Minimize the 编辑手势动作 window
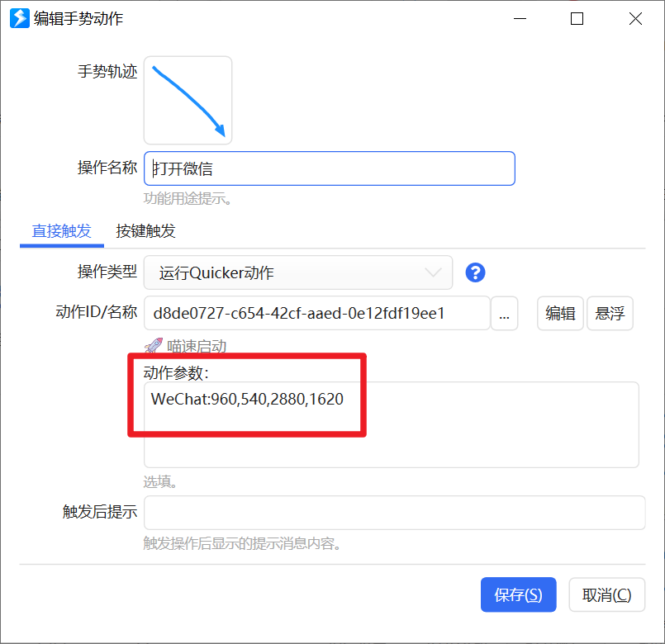This screenshot has height=644, width=665. (x=520, y=19)
